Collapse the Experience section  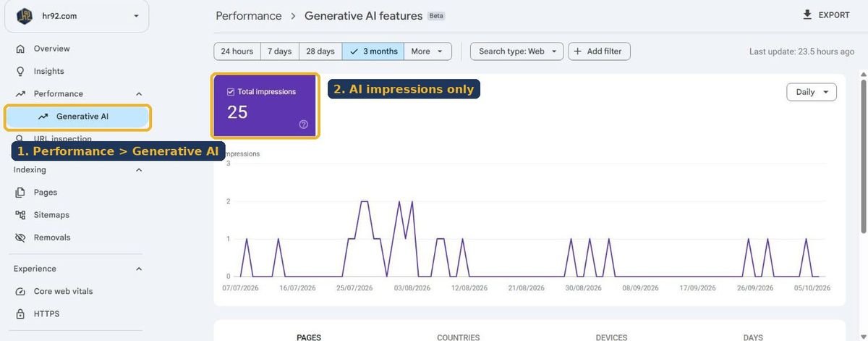coord(139,269)
